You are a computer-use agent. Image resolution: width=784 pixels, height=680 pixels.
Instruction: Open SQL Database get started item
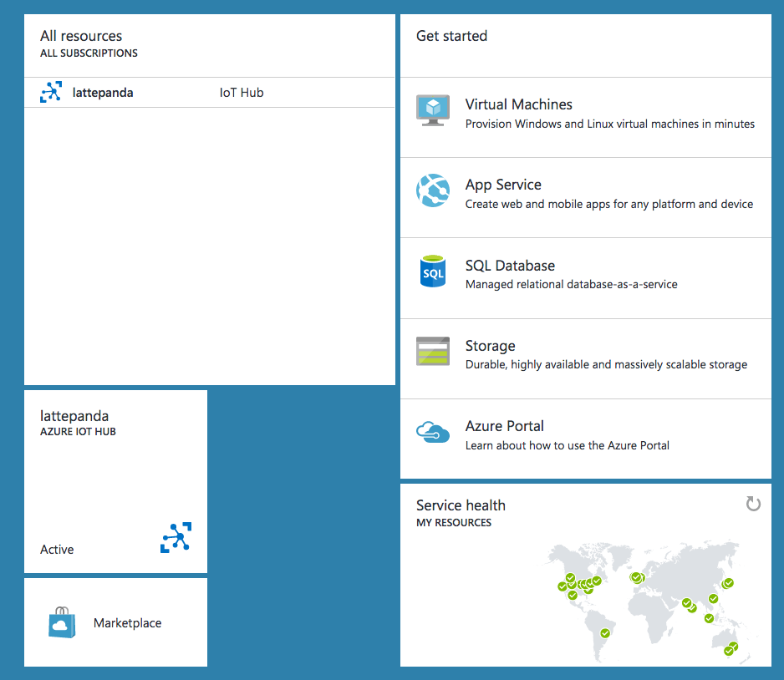(510, 266)
